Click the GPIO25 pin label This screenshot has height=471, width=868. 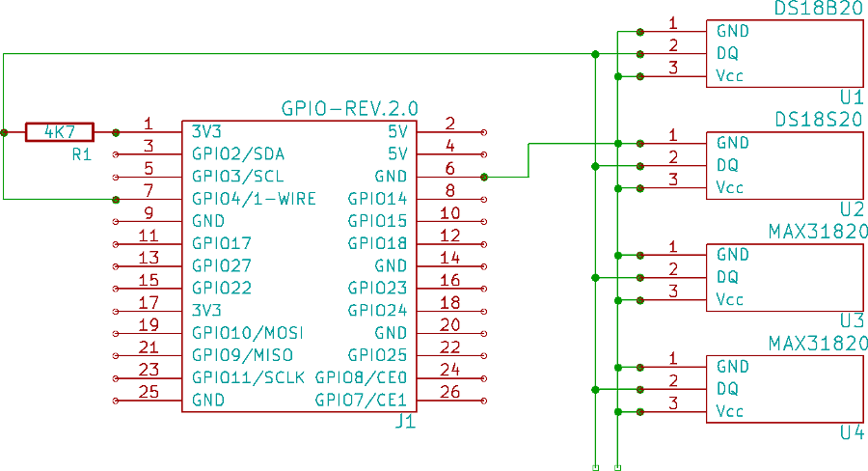[377, 355]
